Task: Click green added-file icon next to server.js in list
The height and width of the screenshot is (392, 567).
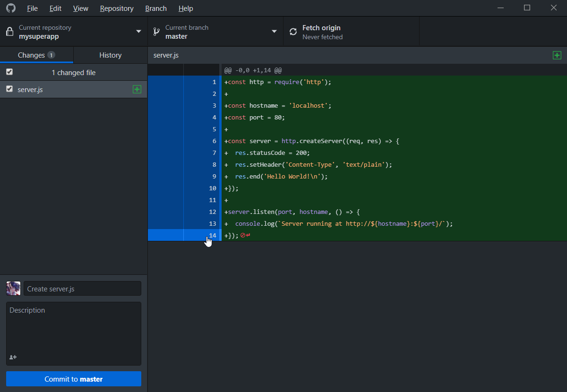Action: coord(137,89)
